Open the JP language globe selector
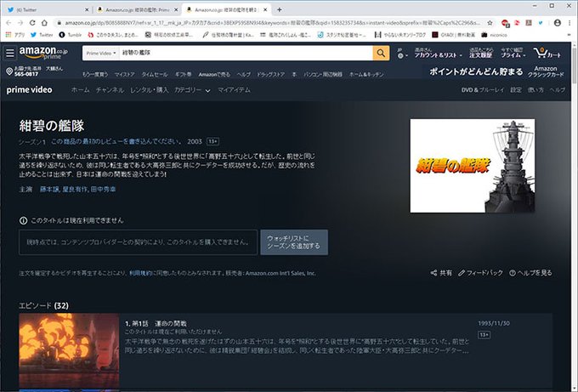The width and height of the screenshot is (578, 392). 402,53
